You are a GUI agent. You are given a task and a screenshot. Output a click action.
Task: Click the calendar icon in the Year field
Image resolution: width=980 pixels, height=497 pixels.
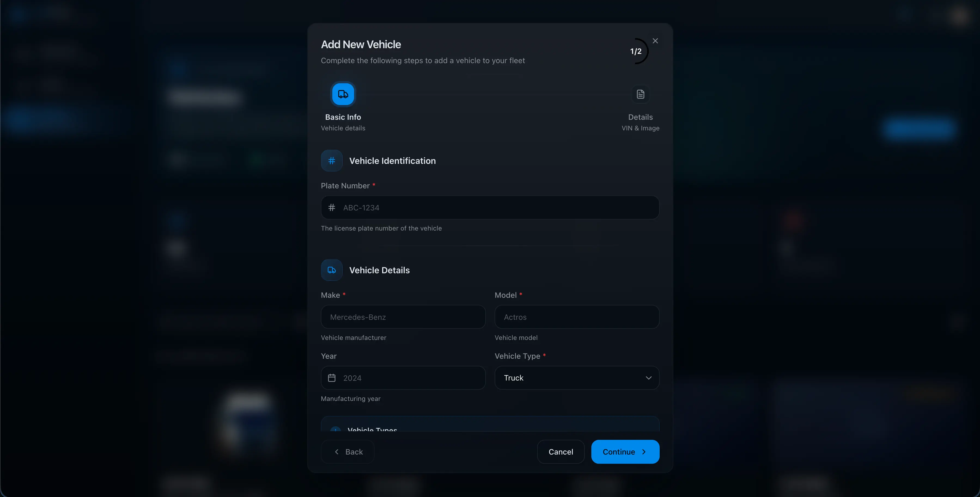pyautogui.click(x=332, y=378)
